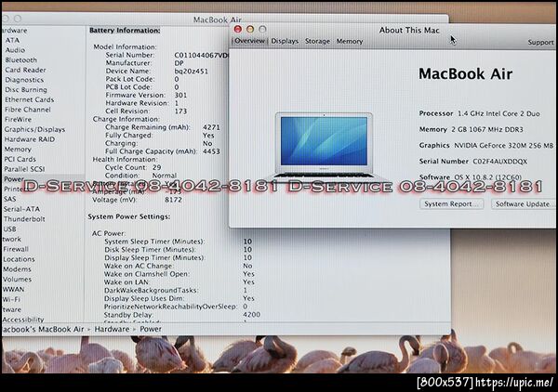The width and height of the screenshot is (558, 392).
Task: Select FireWire in the sidebar
Action: 18,120
